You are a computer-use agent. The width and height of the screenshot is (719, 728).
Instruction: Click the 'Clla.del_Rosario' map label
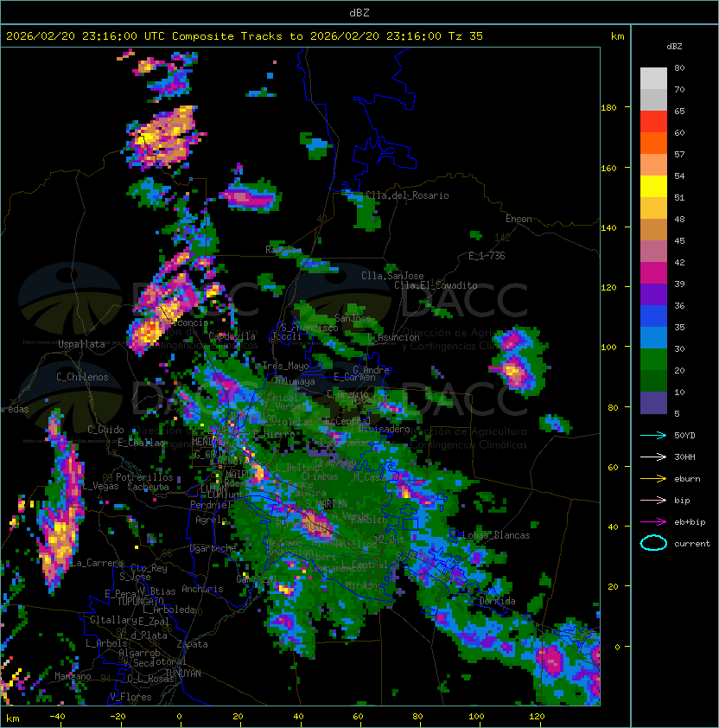coord(407,195)
